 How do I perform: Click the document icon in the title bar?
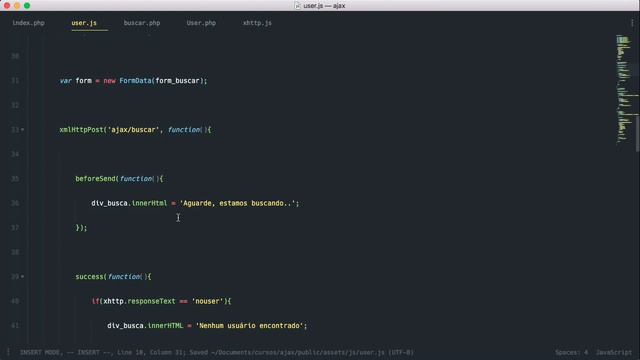298,6
